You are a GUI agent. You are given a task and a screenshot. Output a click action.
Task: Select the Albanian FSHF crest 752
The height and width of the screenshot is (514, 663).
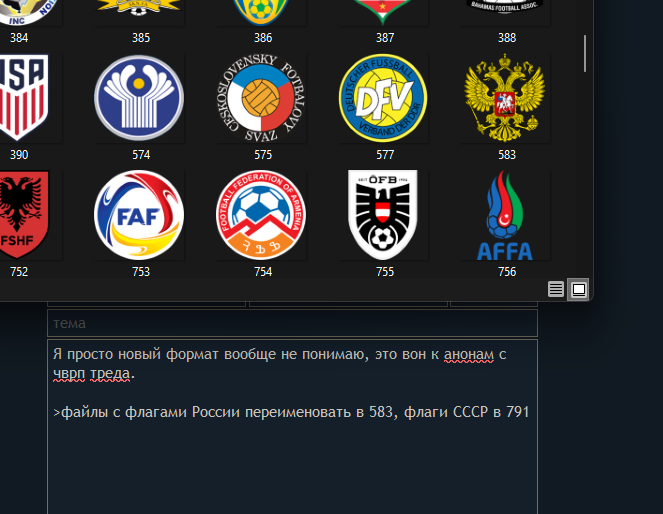[24, 215]
